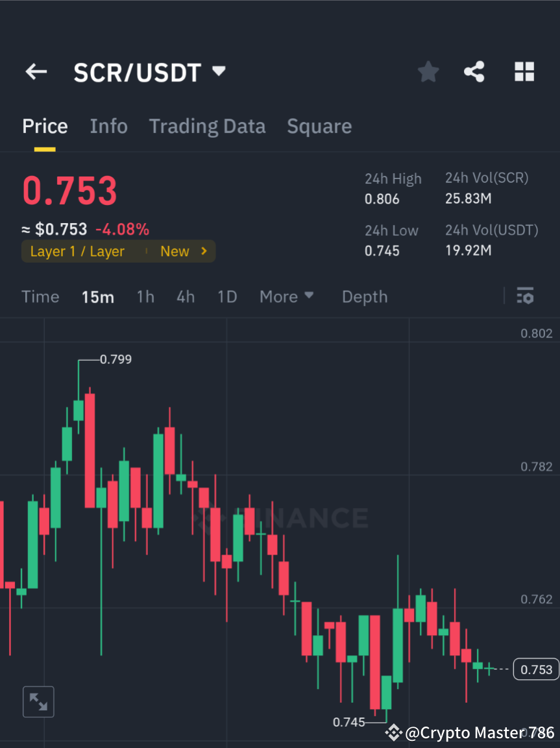The height and width of the screenshot is (748, 560).
Task: Select the 1D timeframe
Action: tap(227, 296)
